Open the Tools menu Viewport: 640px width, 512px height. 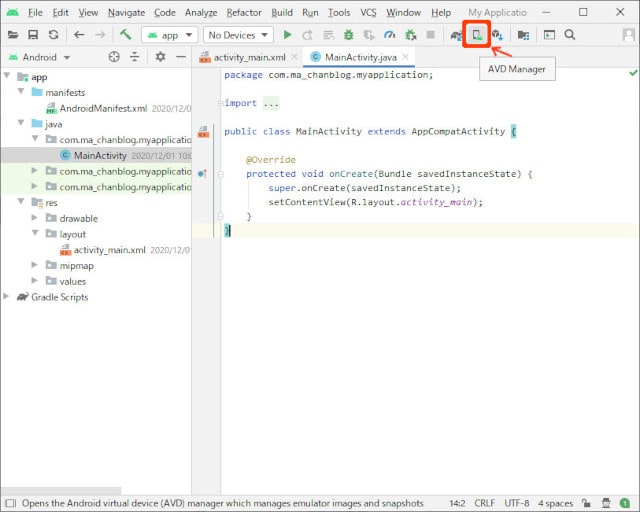[339, 13]
